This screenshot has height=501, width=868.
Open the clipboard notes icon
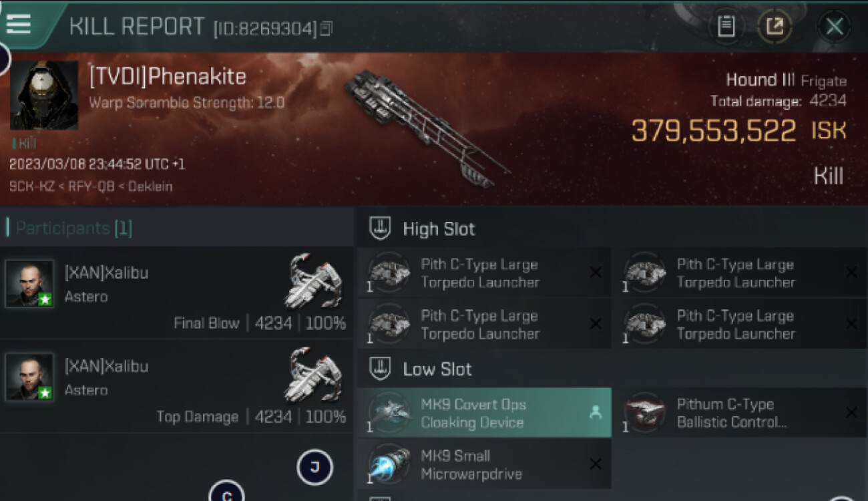pos(726,27)
